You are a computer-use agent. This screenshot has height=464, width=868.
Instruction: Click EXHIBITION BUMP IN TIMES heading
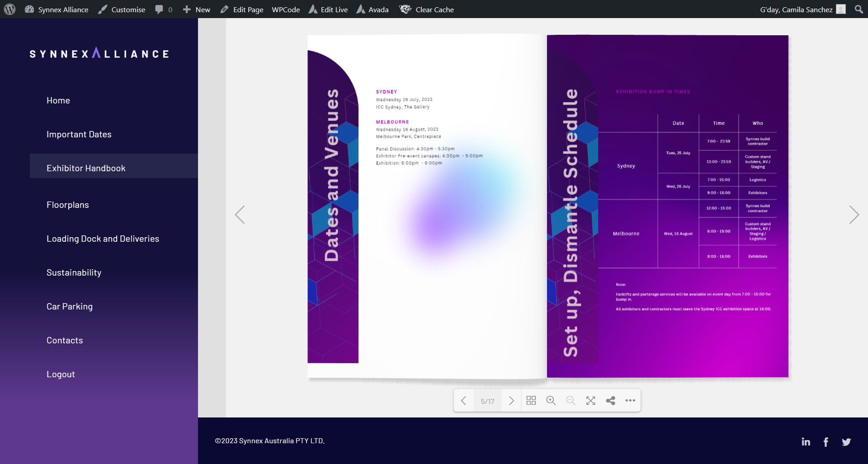653,92
